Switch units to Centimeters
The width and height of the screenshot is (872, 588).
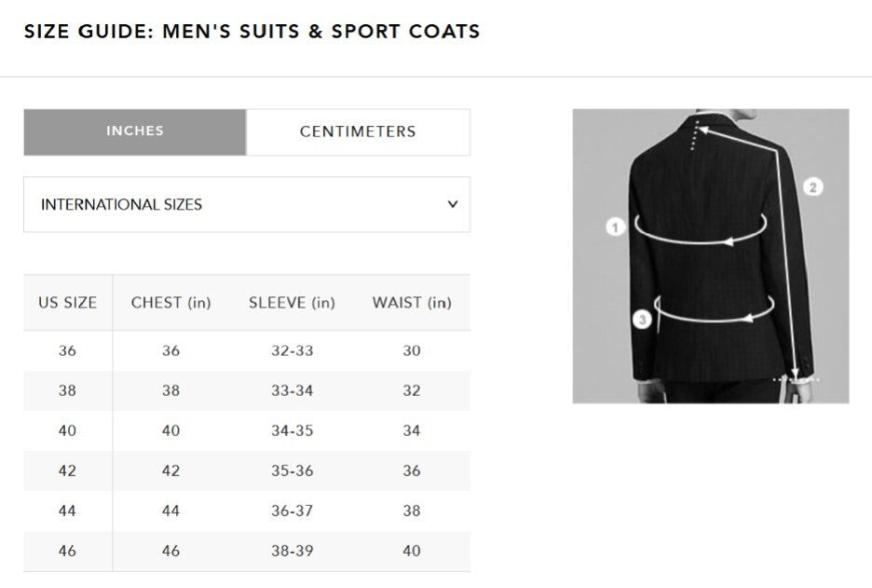pos(358,131)
